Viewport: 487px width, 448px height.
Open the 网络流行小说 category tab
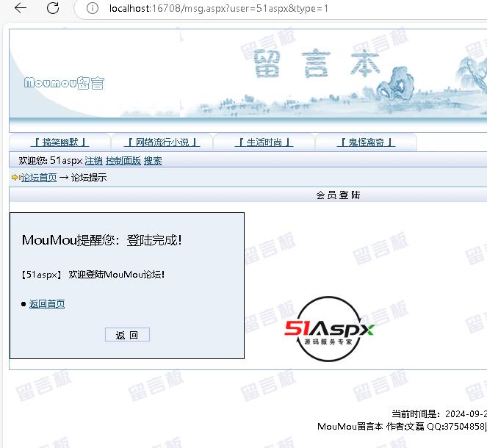point(162,142)
